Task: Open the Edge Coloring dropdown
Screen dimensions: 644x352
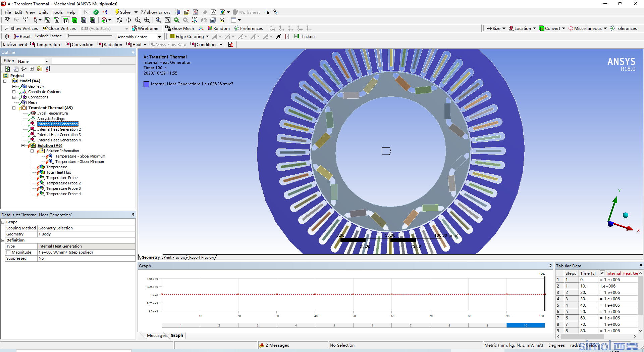Action: [207, 36]
